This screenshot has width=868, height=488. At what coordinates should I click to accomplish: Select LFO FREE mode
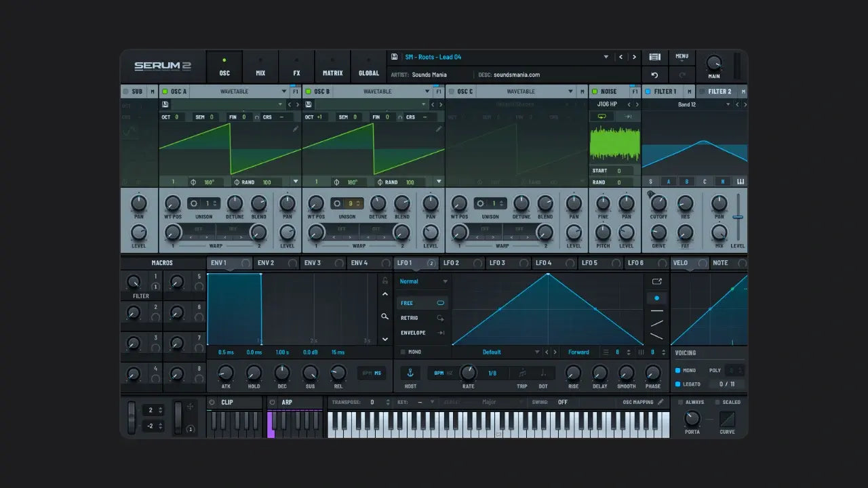pos(422,303)
